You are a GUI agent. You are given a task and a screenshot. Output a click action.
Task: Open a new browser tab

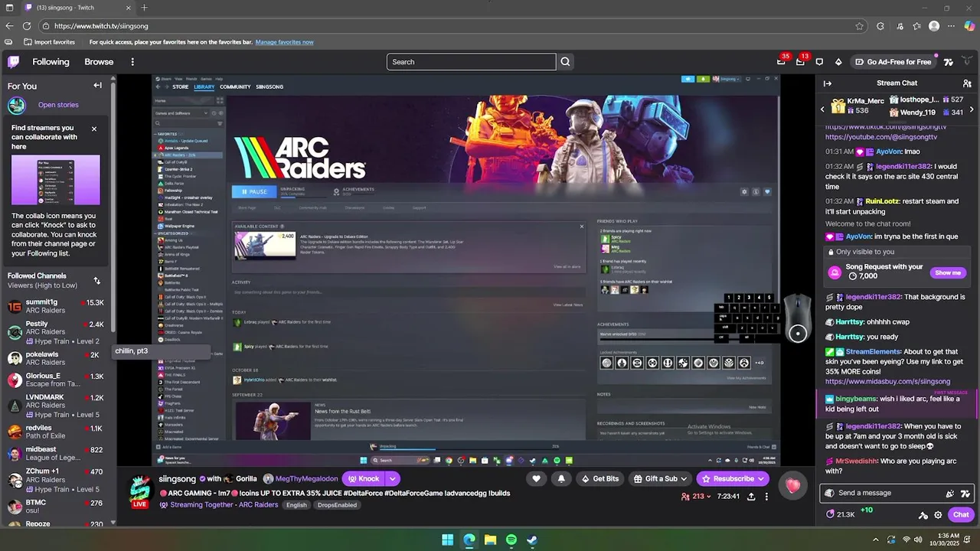144,8
